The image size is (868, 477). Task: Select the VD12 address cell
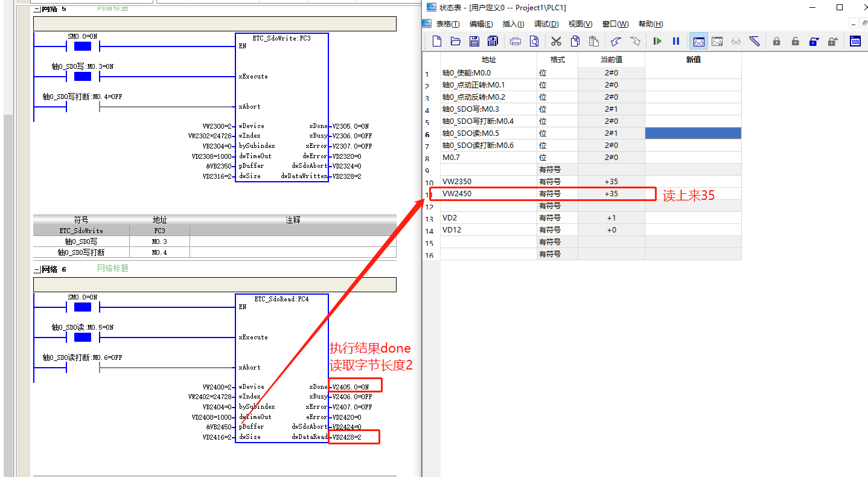(x=488, y=230)
